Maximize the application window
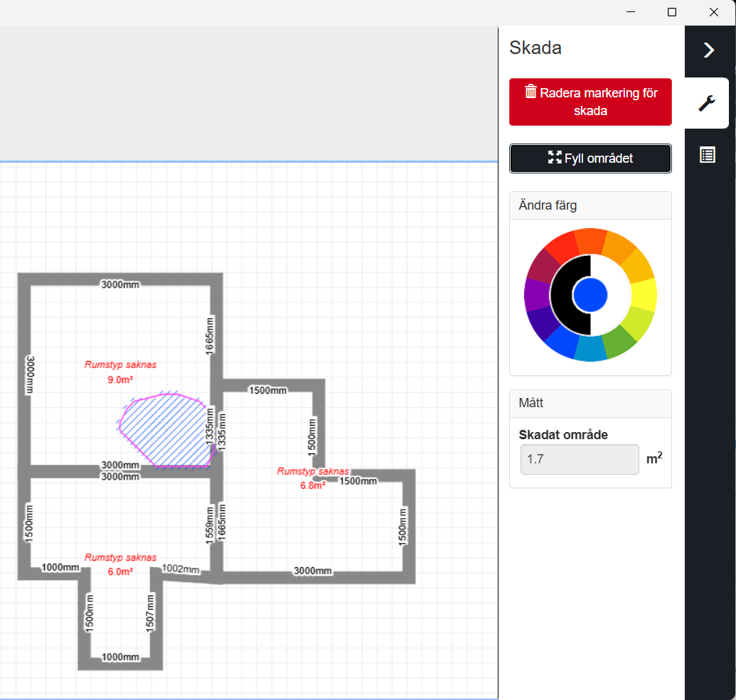Image resolution: width=736 pixels, height=700 pixels. tap(672, 12)
